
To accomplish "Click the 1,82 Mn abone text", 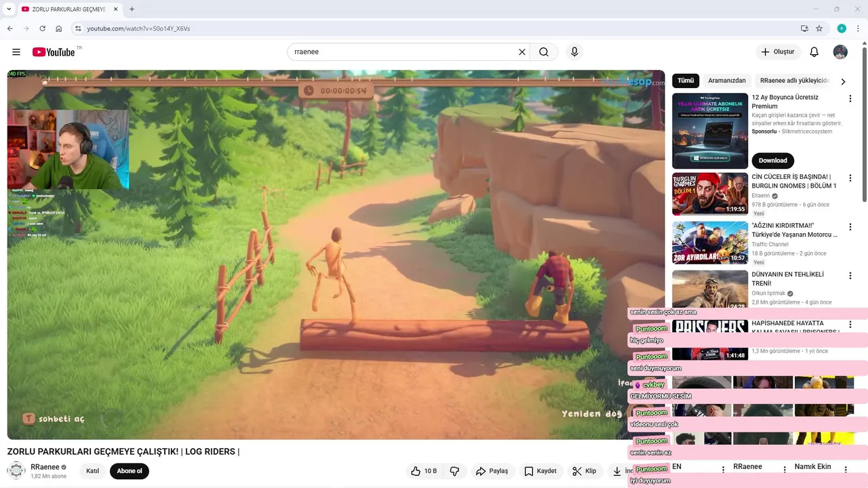I will (49, 476).
